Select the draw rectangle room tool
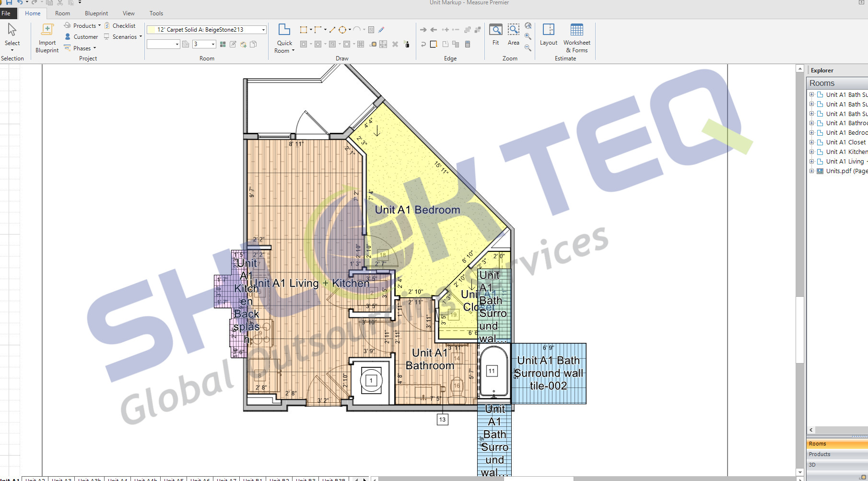The image size is (868, 481). click(x=303, y=30)
